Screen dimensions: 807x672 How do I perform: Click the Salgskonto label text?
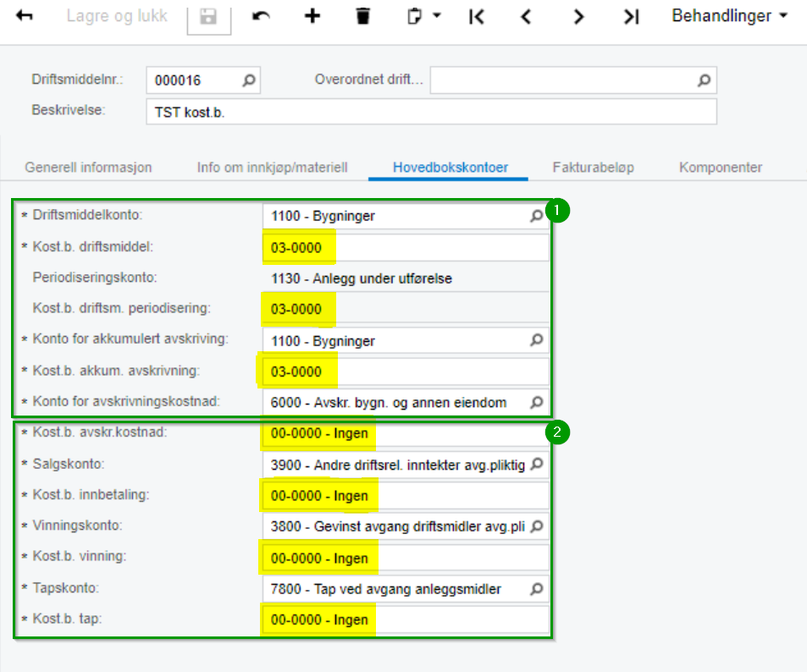pos(69,464)
